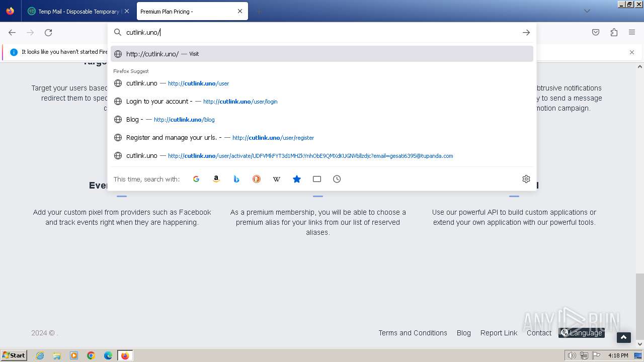
Task: Search this time with Wikipedia
Action: coord(277,179)
